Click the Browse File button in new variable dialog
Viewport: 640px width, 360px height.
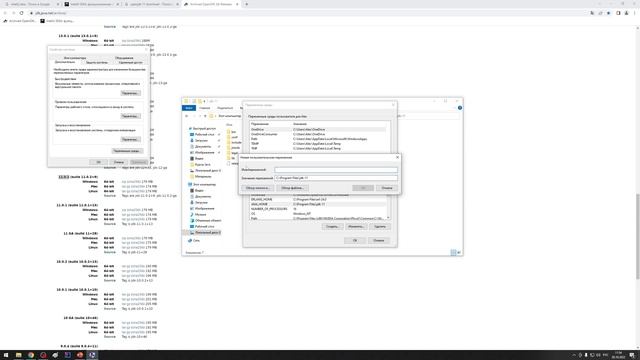292,188
